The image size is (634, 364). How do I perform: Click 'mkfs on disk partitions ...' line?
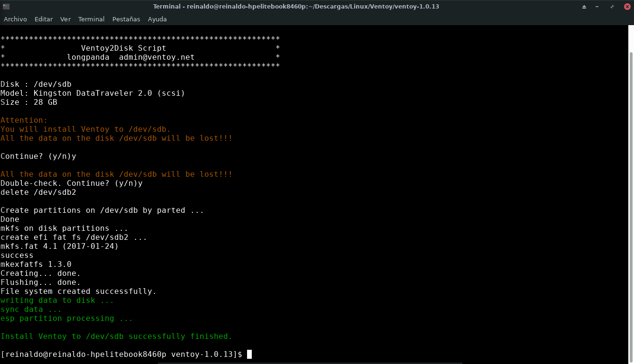coord(64,228)
